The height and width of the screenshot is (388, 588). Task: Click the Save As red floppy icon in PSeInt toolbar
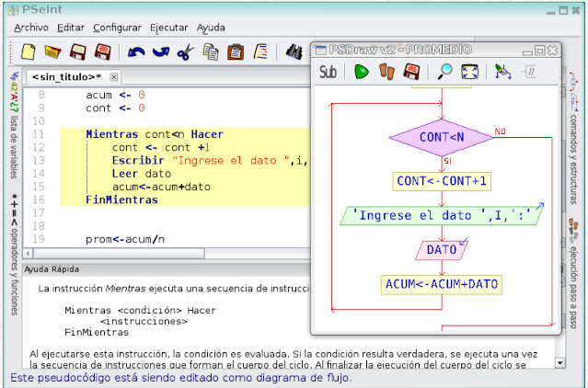point(103,51)
